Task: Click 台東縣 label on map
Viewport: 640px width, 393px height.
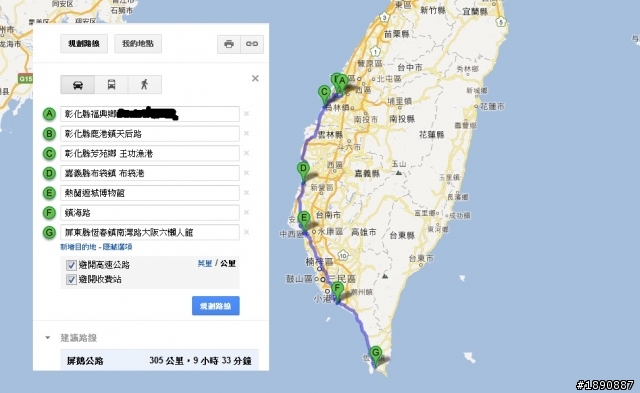Action: click(402, 235)
